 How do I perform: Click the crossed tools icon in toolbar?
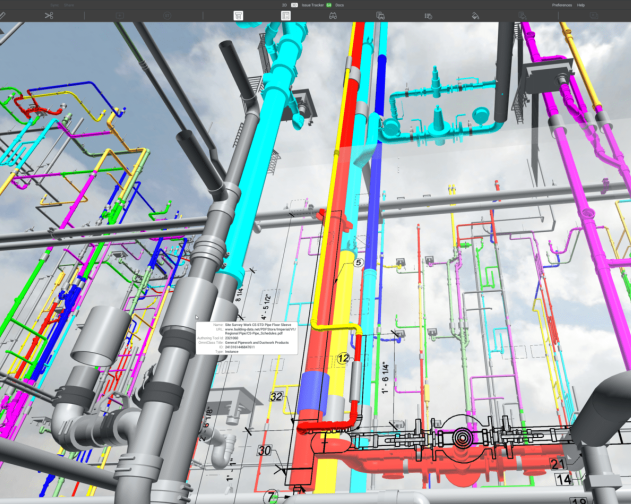(x=49, y=16)
